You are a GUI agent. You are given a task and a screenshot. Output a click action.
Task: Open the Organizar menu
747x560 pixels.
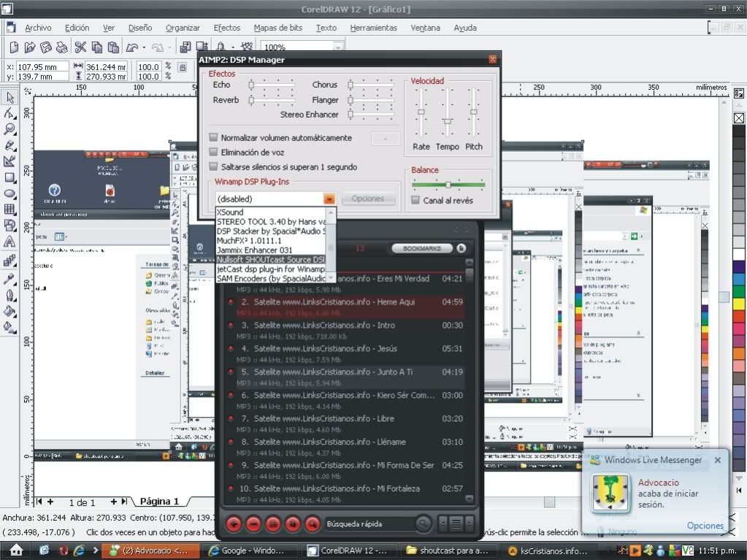click(183, 28)
